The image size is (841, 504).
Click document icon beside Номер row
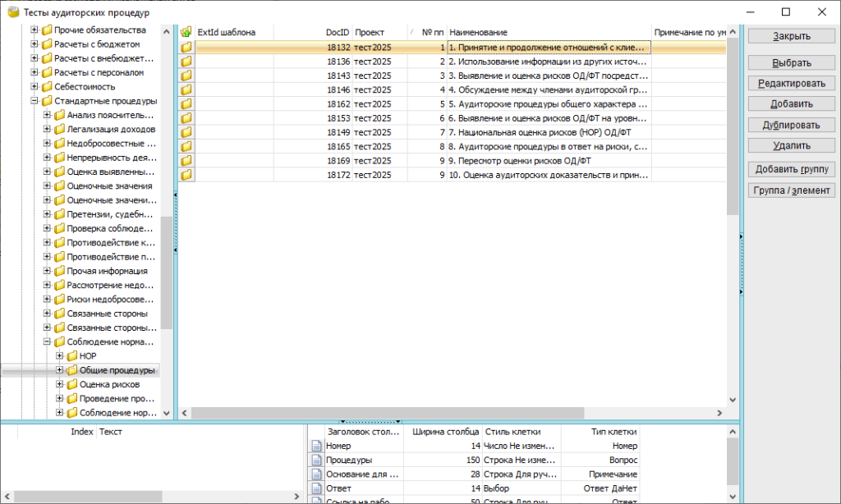316,446
